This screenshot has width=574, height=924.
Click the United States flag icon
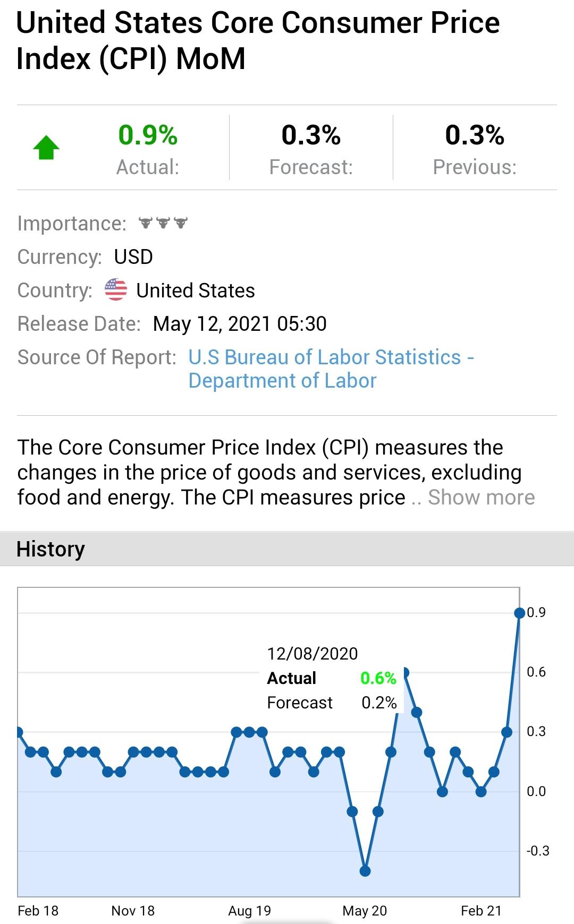point(116,290)
